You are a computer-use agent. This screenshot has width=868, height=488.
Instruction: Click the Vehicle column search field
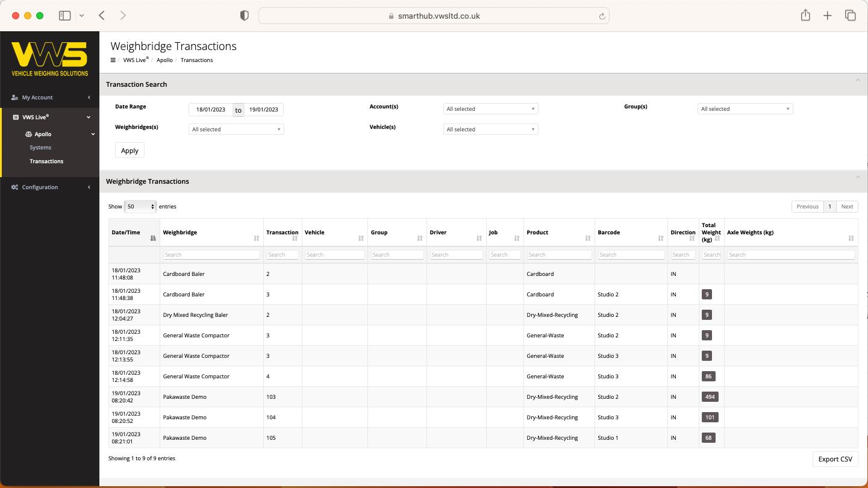pyautogui.click(x=335, y=255)
